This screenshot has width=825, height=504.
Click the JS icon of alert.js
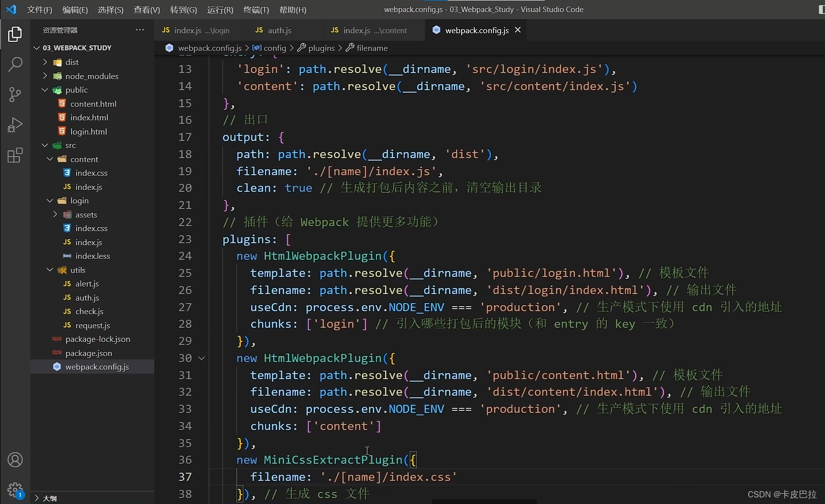pos(67,284)
